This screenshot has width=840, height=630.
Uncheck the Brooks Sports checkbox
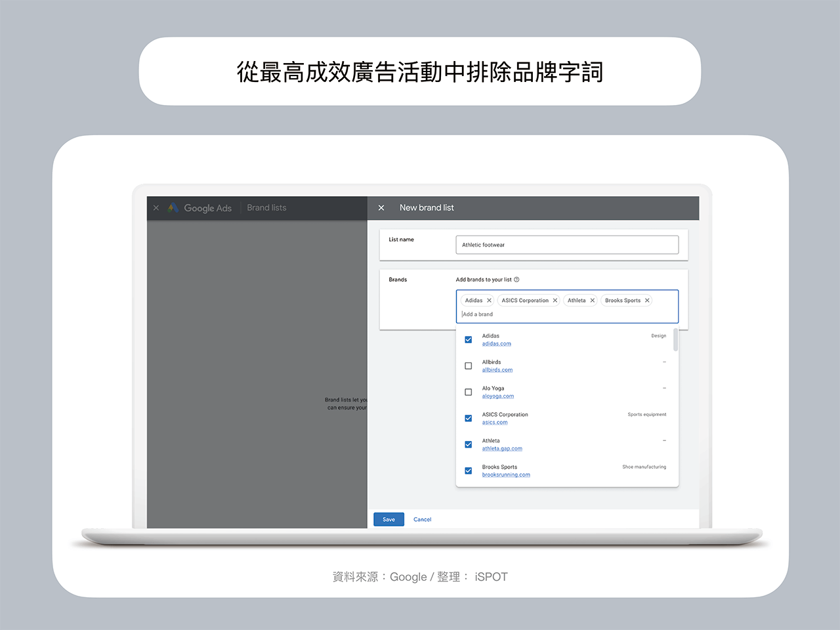469,471
